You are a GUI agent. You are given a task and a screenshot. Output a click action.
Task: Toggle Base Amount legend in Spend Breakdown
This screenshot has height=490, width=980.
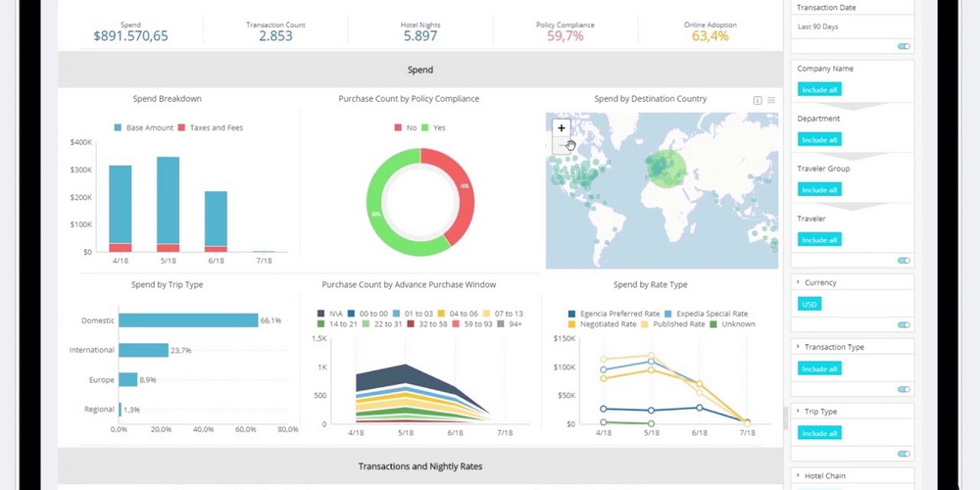pyautogui.click(x=143, y=127)
